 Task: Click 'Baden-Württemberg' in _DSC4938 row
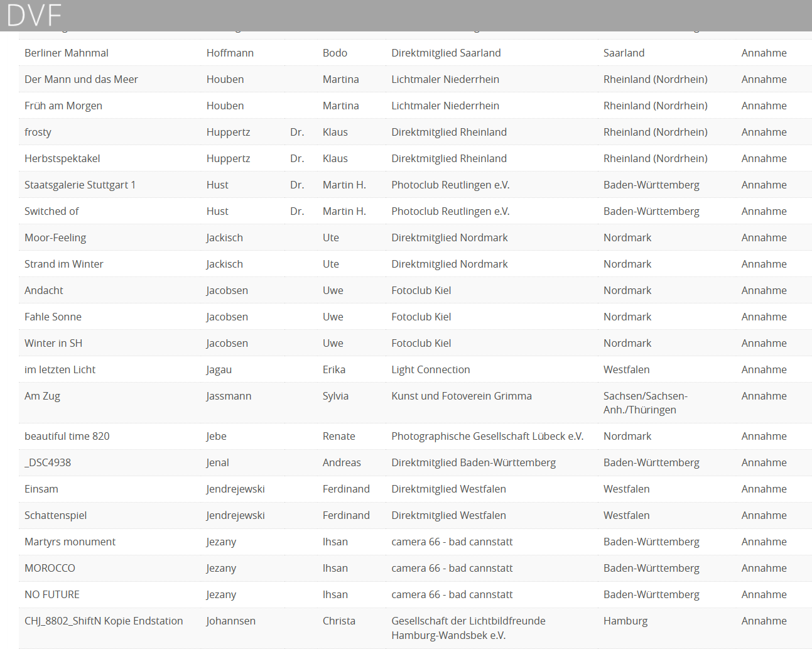(651, 462)
